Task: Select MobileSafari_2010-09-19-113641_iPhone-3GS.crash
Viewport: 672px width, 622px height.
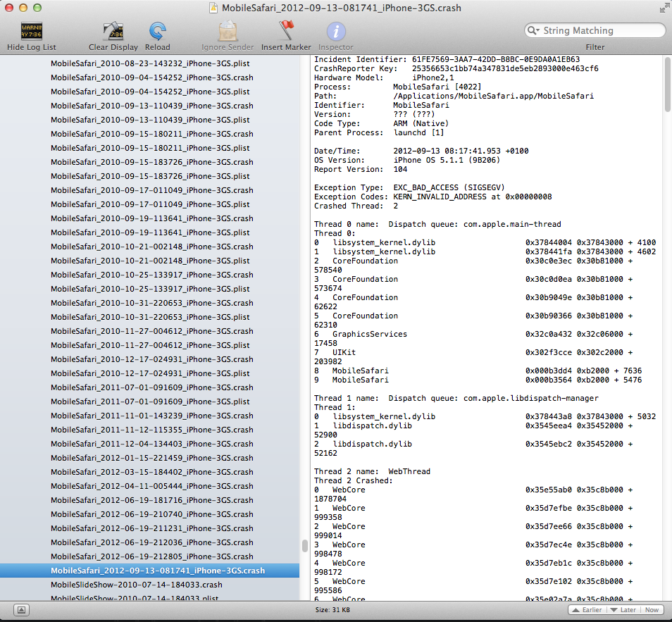Action: click(151, 218)
